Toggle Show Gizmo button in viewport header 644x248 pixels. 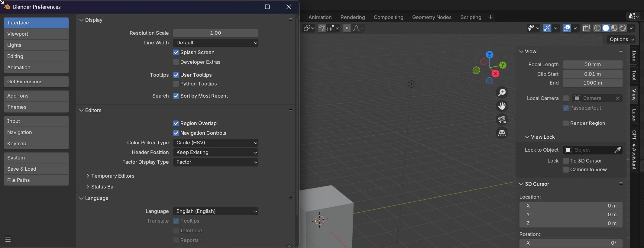[547, 28]
